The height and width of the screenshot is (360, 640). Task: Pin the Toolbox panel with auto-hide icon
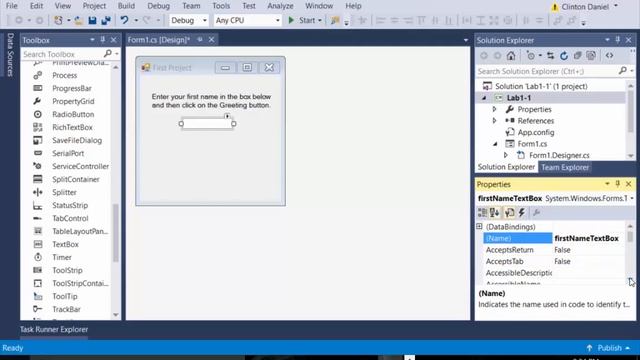103,40
